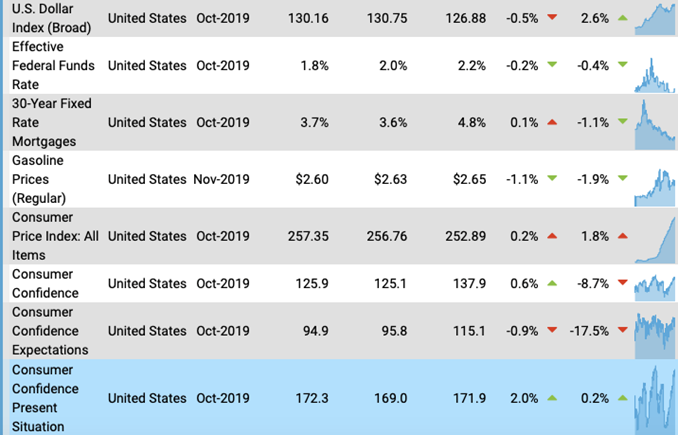Click red down arrow beside -0.5% Dollar Index
The image size is (678, 435).
tap(552, 17)
